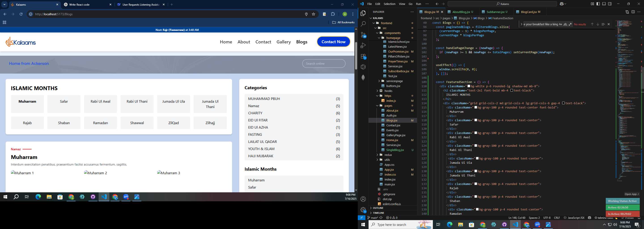Image resolution: width=644 pixels, height=229 pixels.
Task: Click Find in Selection icon in find widget
Action: click(x=603, y=24)
